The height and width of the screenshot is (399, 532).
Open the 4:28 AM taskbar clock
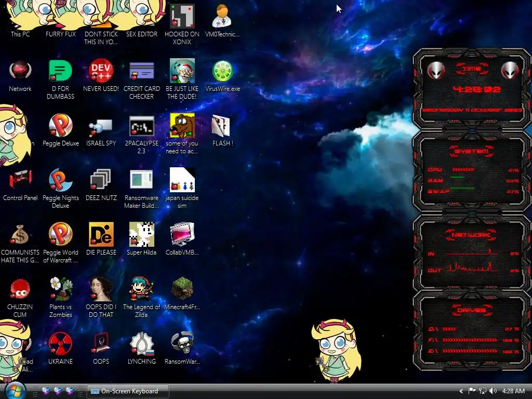513,391
